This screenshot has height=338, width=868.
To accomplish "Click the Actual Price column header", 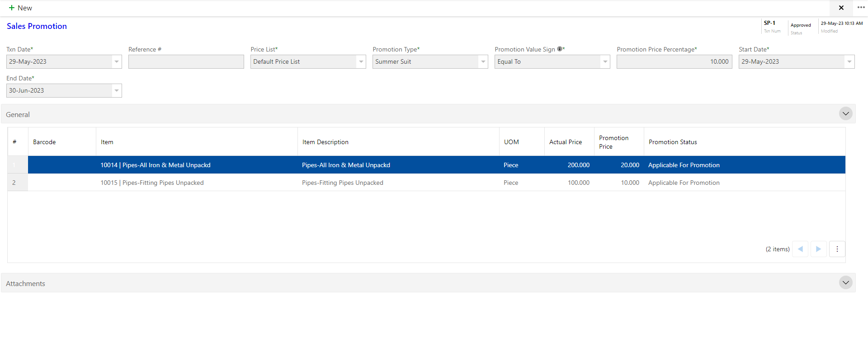I will pyautogui.click(x=566, y=142).
